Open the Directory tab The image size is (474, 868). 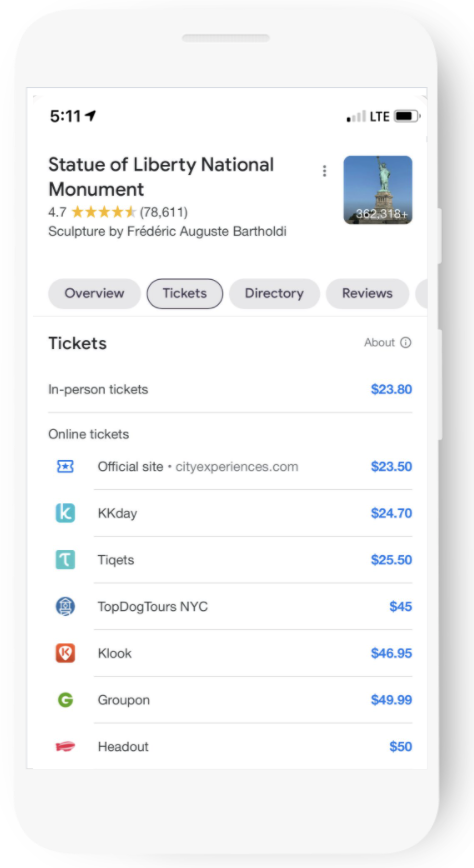(x=275, y=293)
